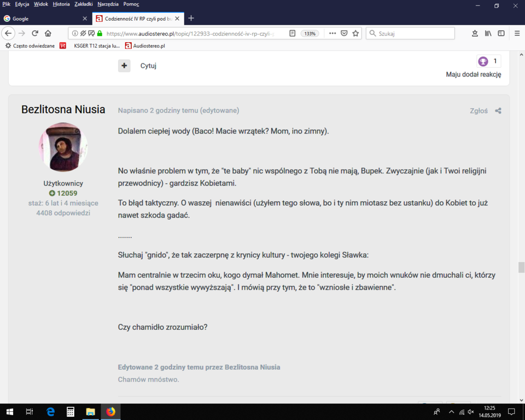Close the Google tab

[85, 19]
